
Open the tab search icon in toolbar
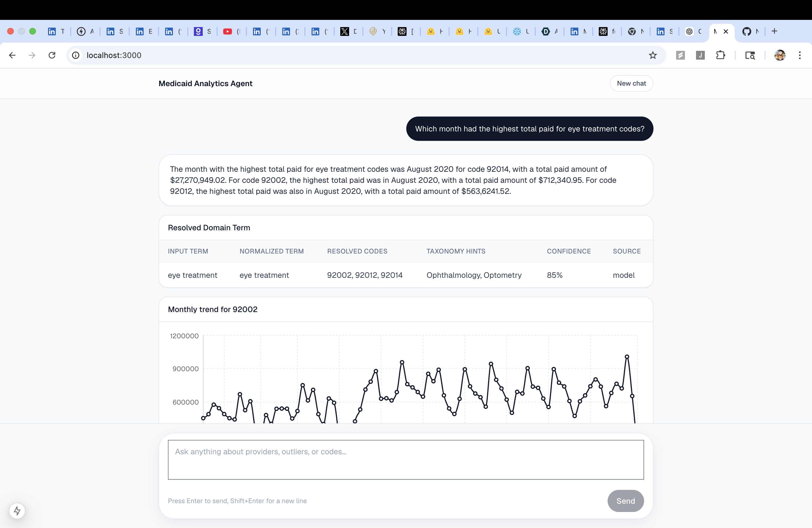pyautogui.click(x=750, y=55)
